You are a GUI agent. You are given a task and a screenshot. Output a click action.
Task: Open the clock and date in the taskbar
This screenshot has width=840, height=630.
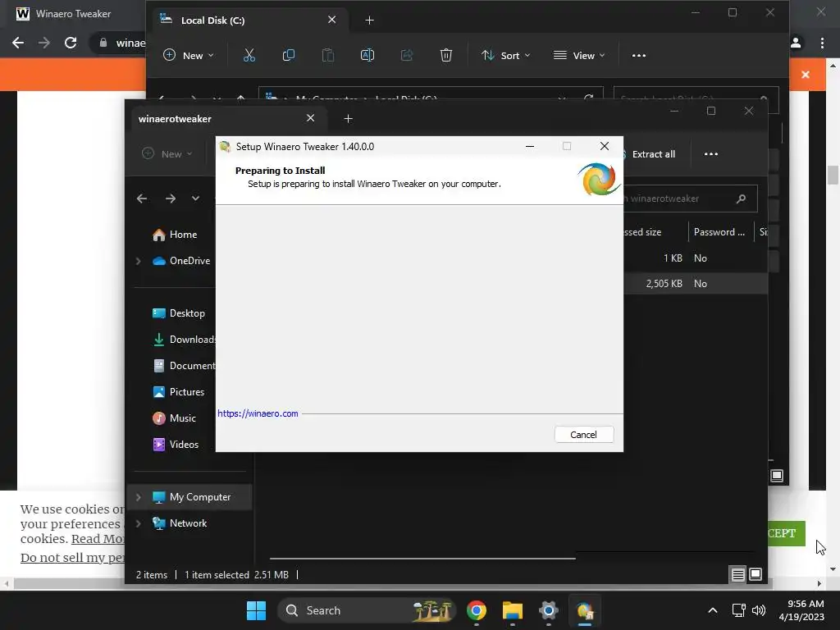801,610
